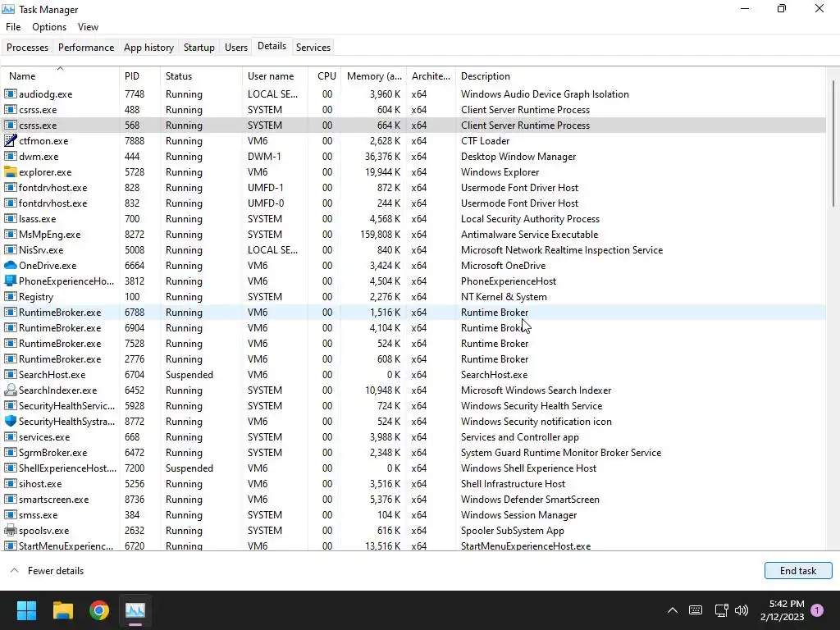Sort by the Memory column header
The height and width of the screenshot is (630, 840).
click(x=373, y=76)
